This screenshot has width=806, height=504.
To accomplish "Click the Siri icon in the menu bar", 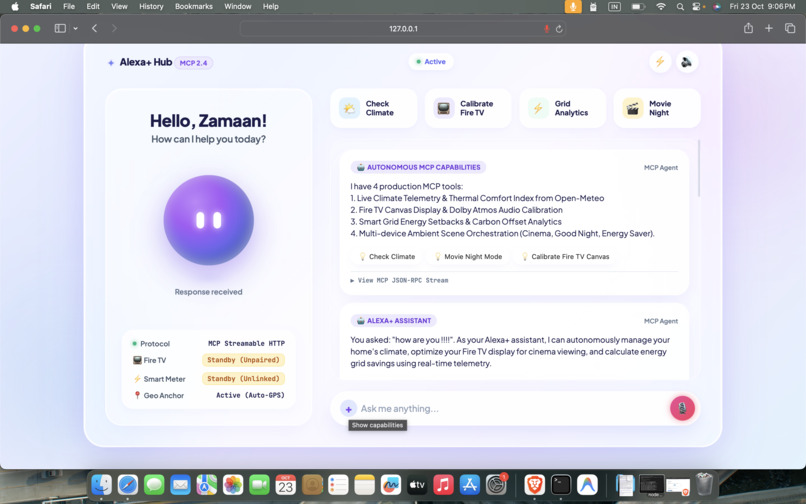I will coord(717,7).
